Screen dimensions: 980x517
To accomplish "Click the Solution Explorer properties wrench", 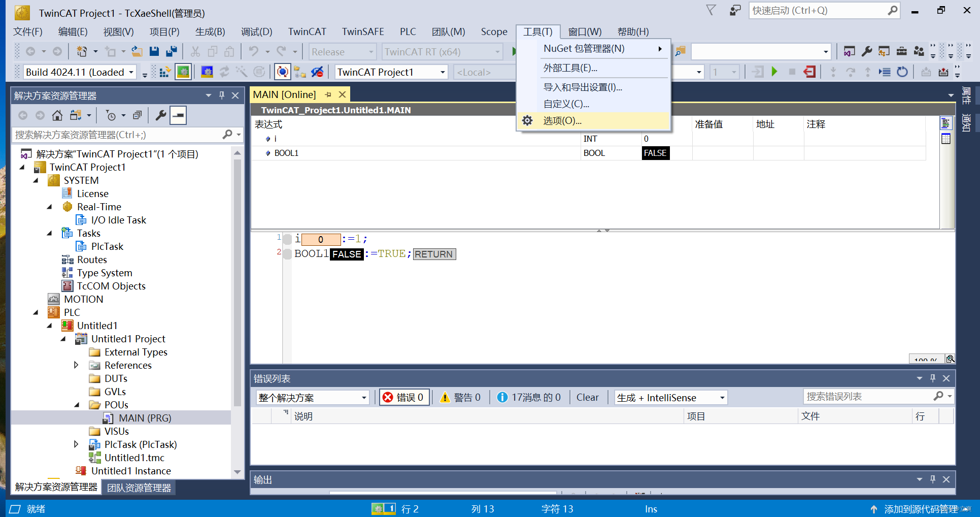I will [x=161, y=115].
